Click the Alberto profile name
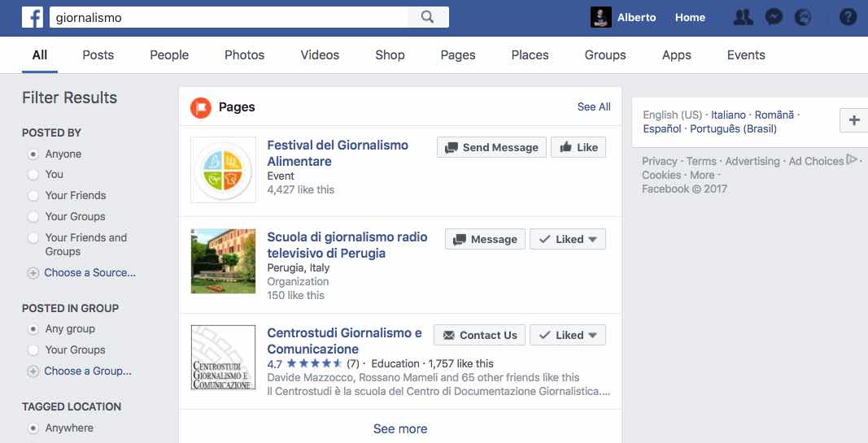The height and width of the screenshot is (443, 868). [637, 18]
